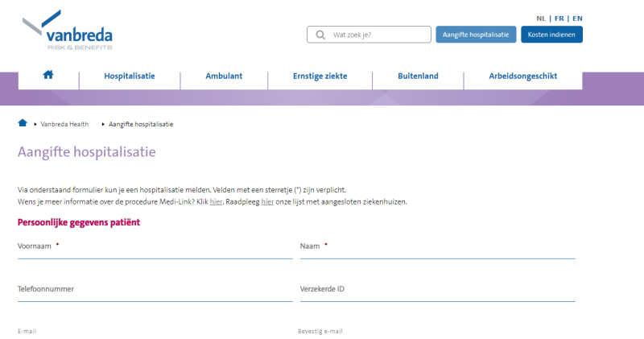Image resolution: width=644 pixels, height=339 pixels.
Task: Switch language to FR
Action: click(559, 19)
